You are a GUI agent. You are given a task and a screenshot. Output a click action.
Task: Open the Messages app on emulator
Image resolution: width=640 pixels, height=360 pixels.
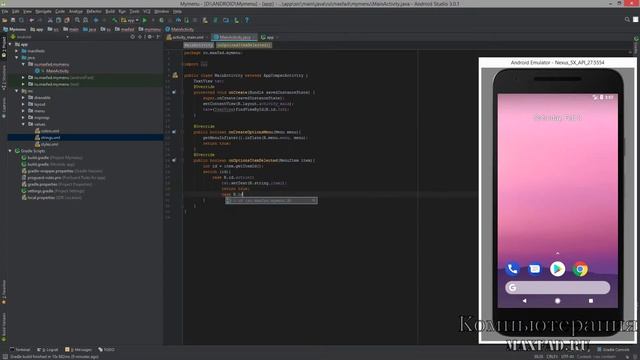(535, 269)
